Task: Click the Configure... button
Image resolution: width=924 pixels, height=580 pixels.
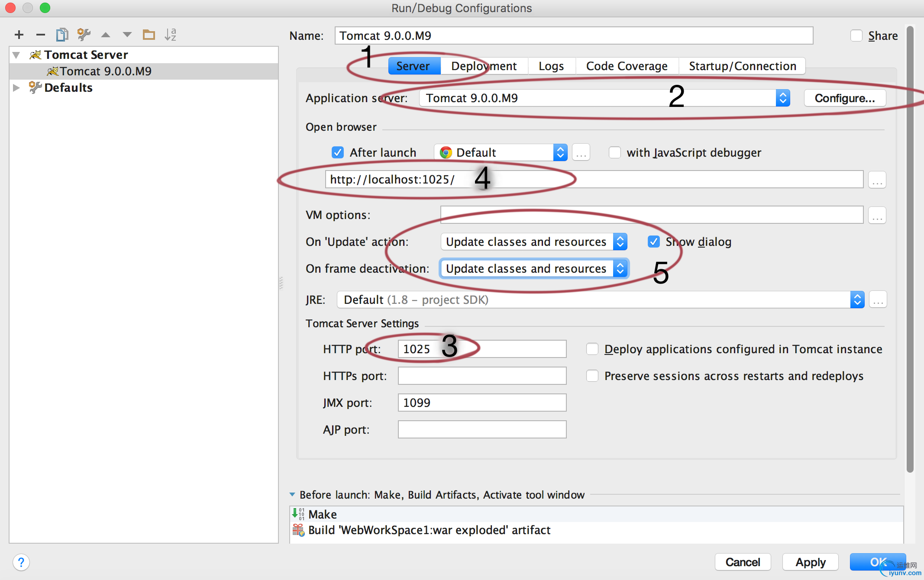Action: (x=844, y=98)
